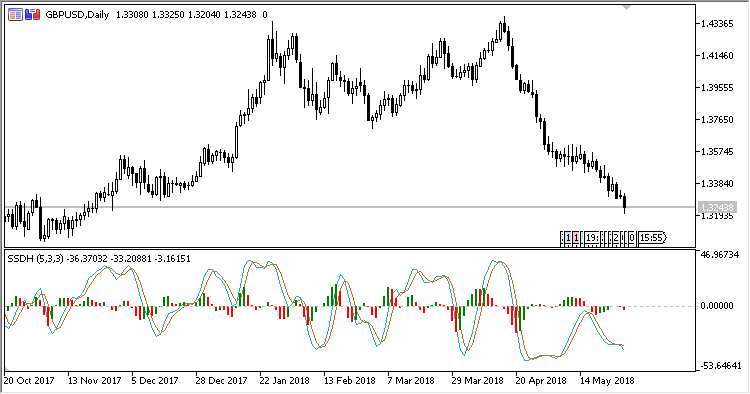Image resolution: width=750 pixels, height=394 pixels.
Task: Open the one-click trading panel icon
Action: point(33,15)
